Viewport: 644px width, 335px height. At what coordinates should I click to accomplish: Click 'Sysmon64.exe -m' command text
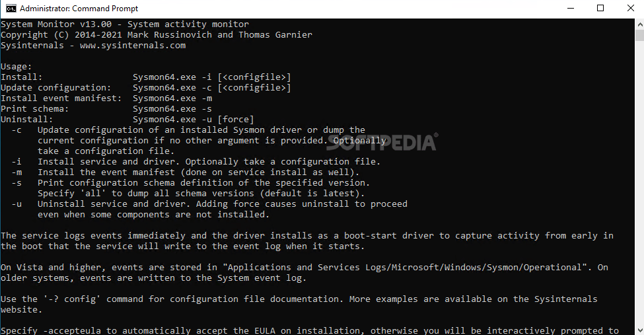pyautogui.click(x=172, y=98)
